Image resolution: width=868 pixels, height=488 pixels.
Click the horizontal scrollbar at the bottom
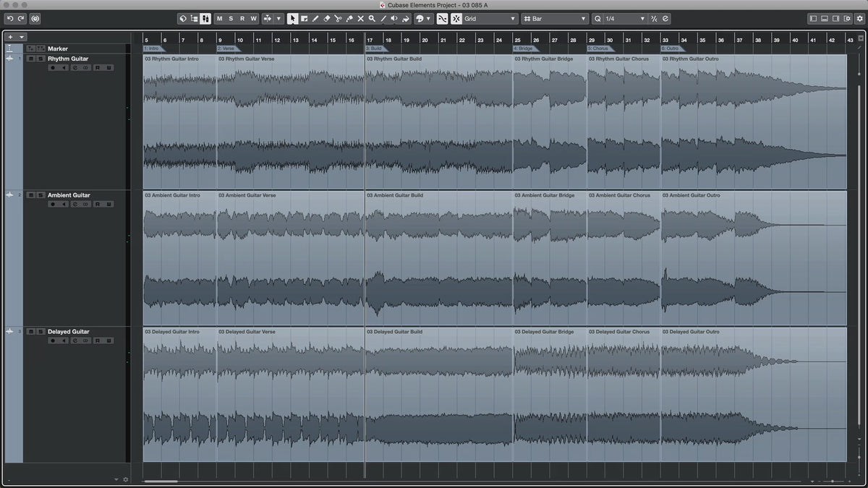(161, 481)
